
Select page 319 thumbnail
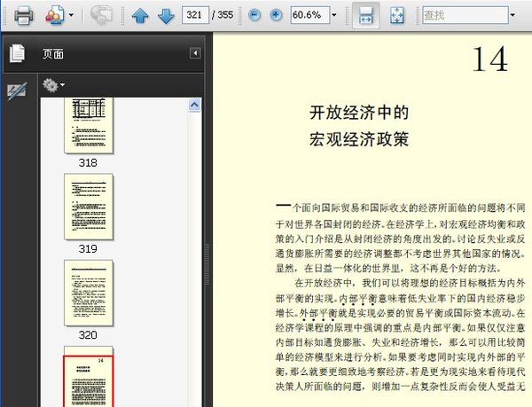(x=88, y=207)
